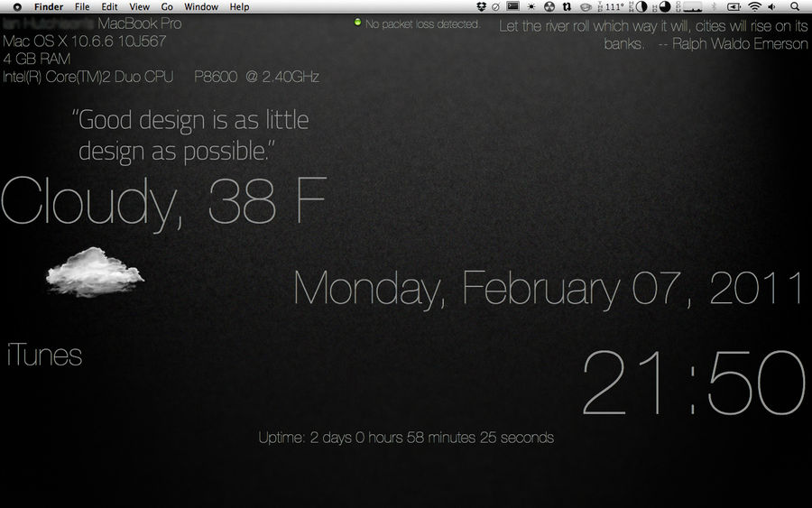Open the Apple menu
This screenshot has height=508, width=812.
(x=17, y=7)
